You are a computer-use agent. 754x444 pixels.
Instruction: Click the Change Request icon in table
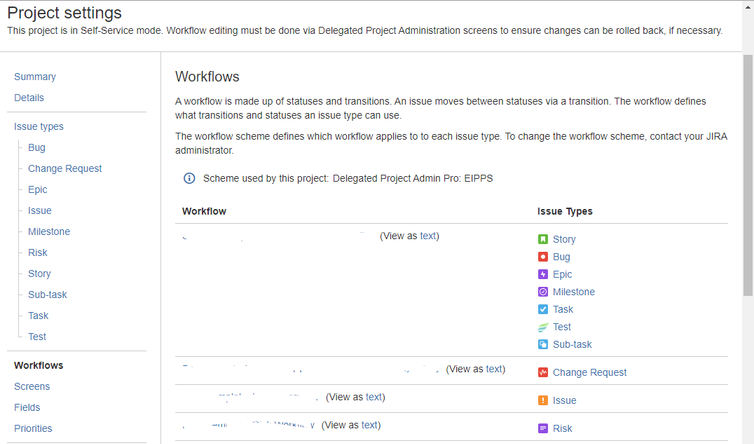coord(543,372)
